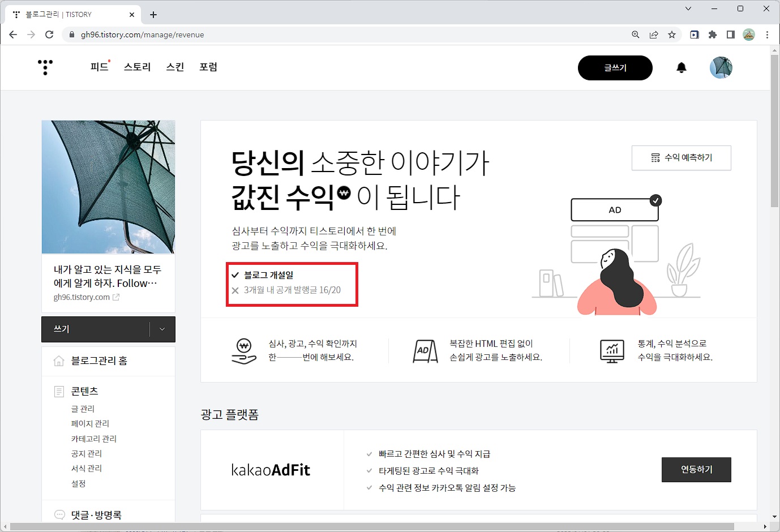Viewport: 780px width, 532px height.
Task: Open the tab search chevron
Action: click(x=688, y=8)
